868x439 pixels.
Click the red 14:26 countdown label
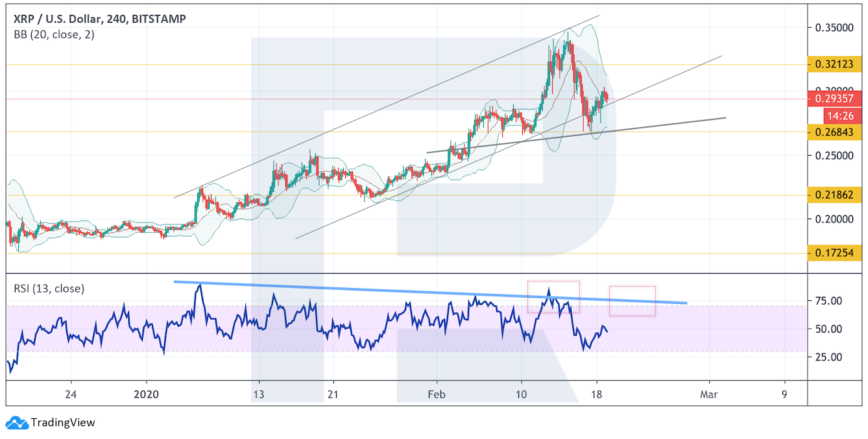tap(841, 117)
